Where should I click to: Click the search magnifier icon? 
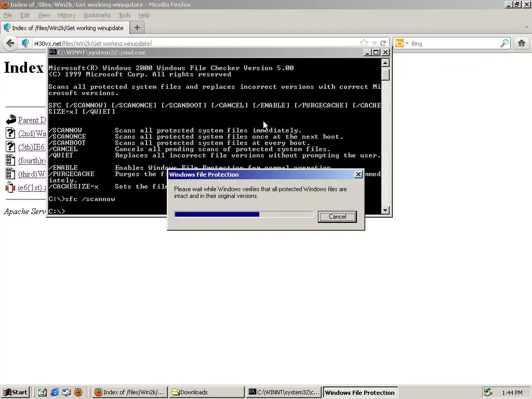pos(504,43)
